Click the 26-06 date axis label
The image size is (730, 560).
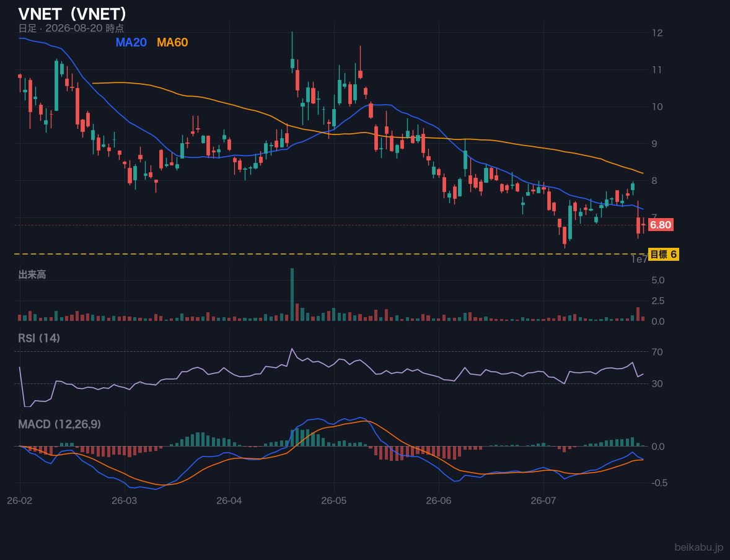(x=439, y=501)
